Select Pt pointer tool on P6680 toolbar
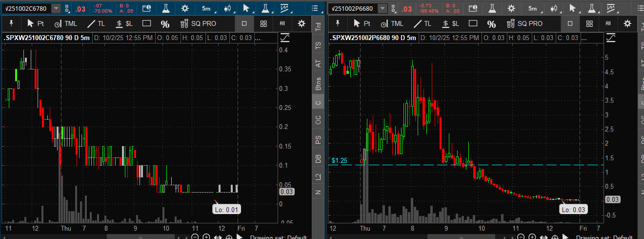The image size is (644, 239). tap(361, 23)
